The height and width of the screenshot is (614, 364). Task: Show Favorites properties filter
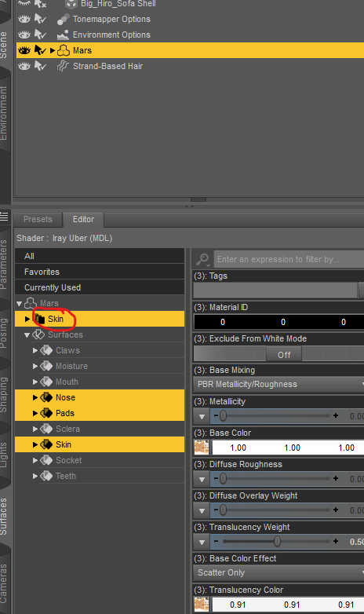[100, 272]
